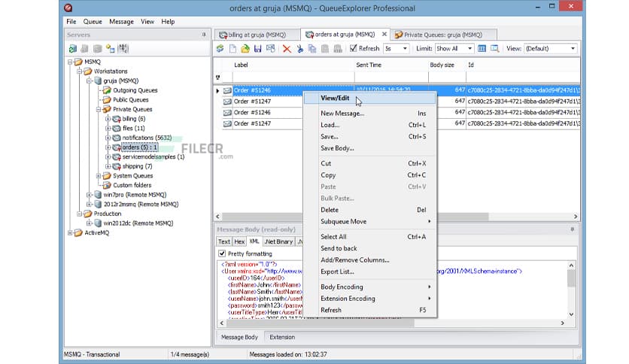The height and width of the screenshot is (364, 629).
Task: Expand the billing (6) queue node
Action: [x=108, y=119]
